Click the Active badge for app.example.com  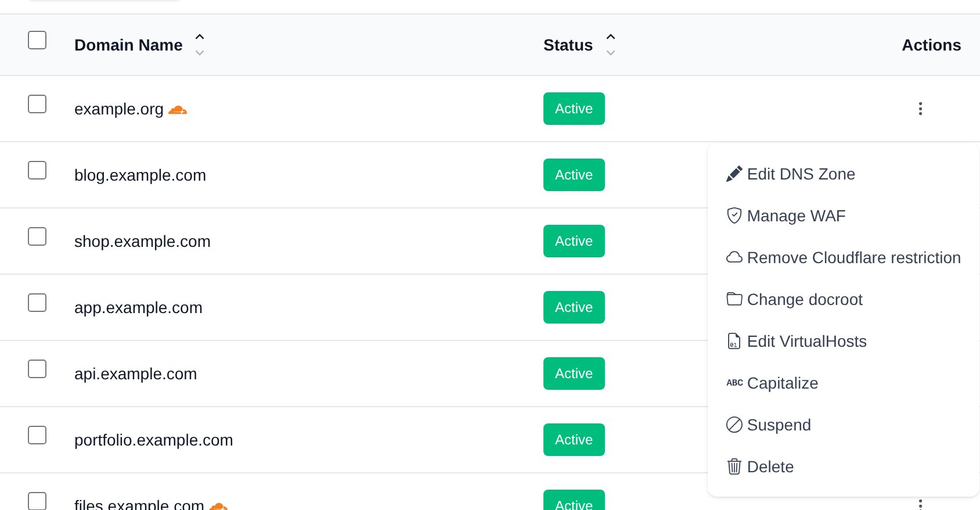pos(574,307)
